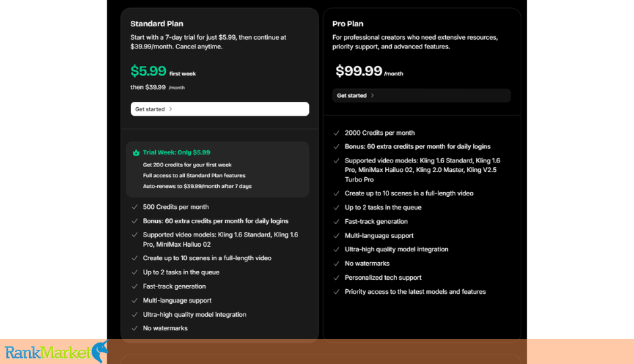Click checkmark beside Pro Fast-track generation

click(337, 221)
